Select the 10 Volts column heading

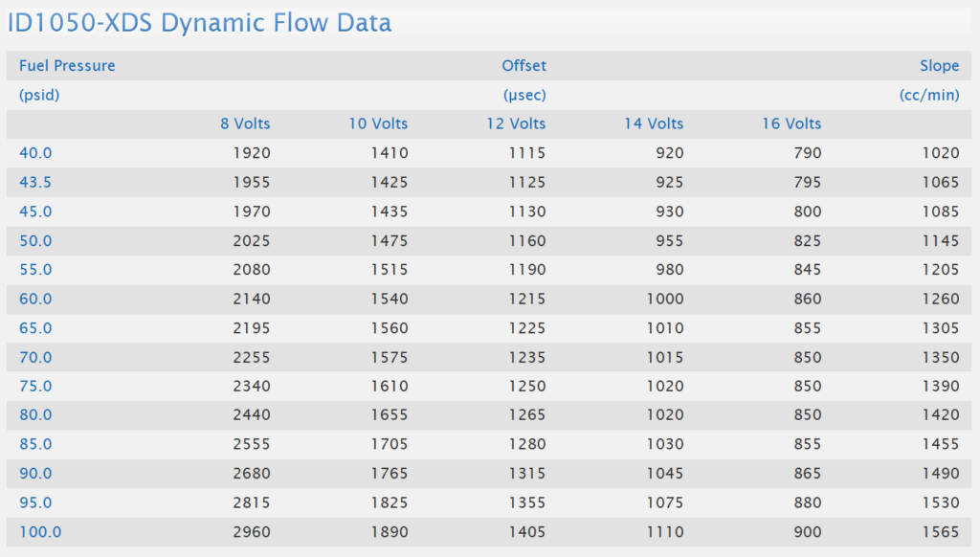coord(376,123)
